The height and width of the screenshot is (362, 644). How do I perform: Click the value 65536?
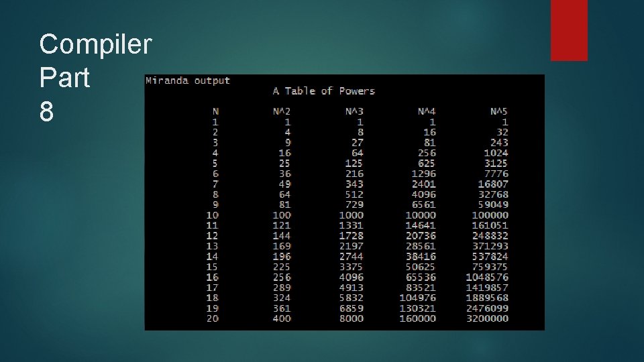click(421, 278)
